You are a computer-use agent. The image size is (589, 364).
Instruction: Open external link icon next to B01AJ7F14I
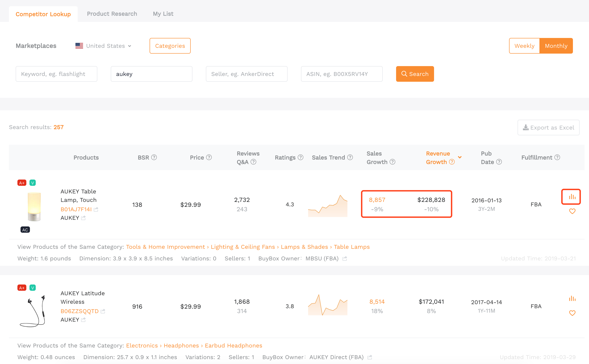point(96,209)
